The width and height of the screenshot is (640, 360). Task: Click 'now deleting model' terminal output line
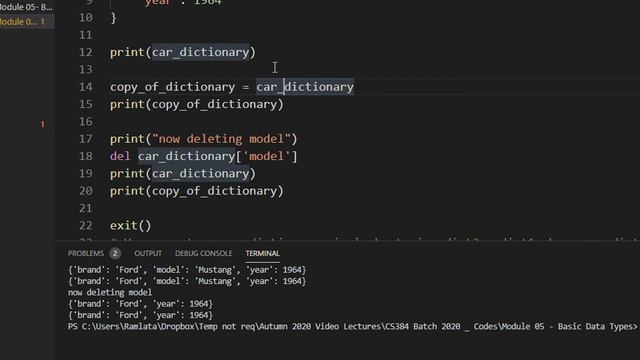pyautogui.click(x=110, y=293)
